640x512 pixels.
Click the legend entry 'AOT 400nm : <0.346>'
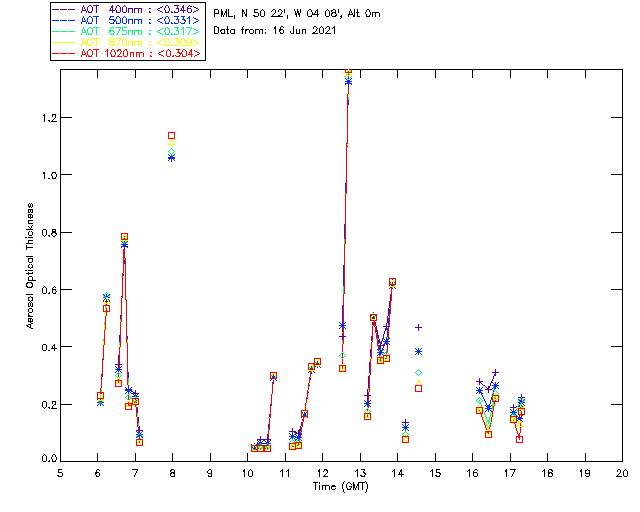tap(127, 9)
